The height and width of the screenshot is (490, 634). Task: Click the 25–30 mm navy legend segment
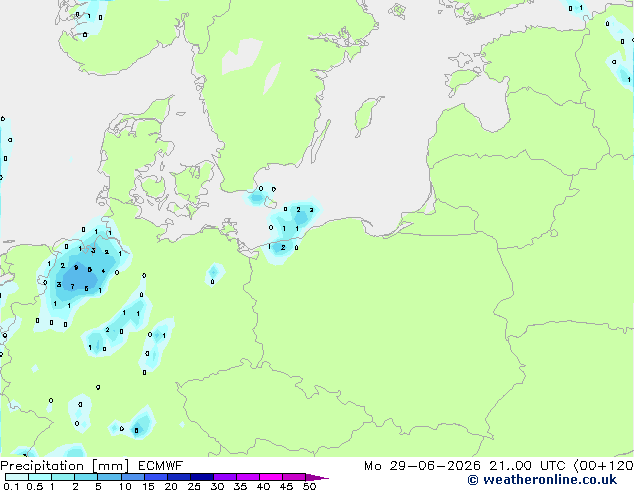point(202,477)
